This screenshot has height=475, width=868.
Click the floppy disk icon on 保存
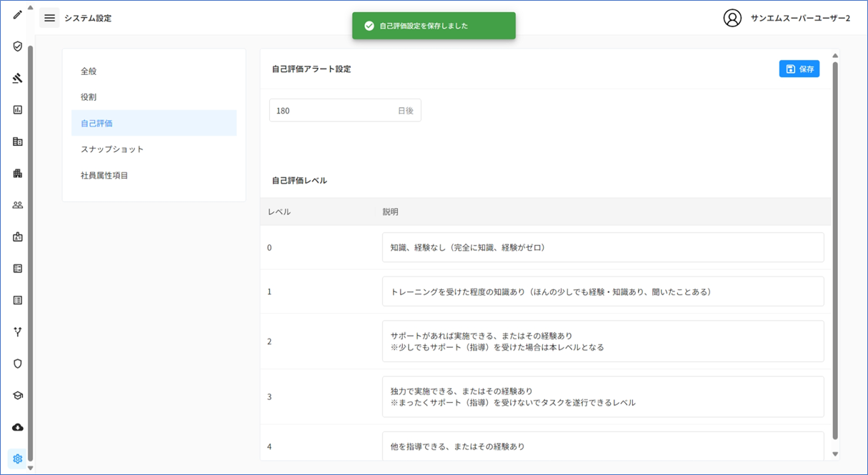790,69
